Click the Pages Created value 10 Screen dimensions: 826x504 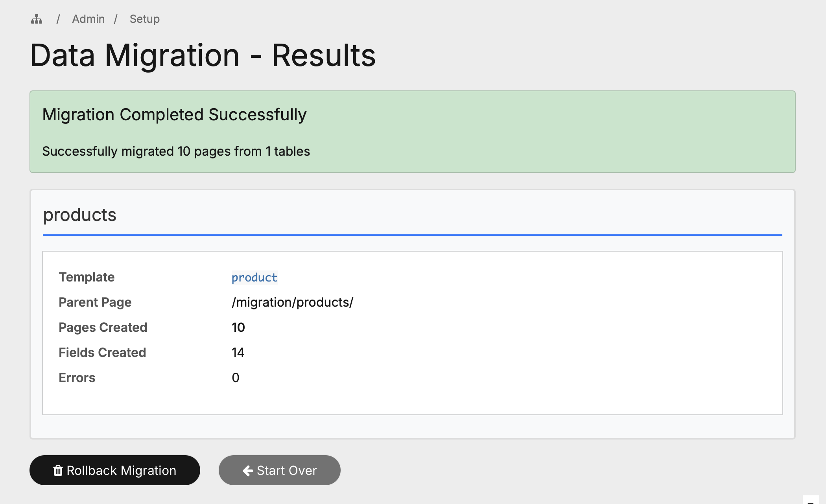pyautogui.click(x=238, y=327)
